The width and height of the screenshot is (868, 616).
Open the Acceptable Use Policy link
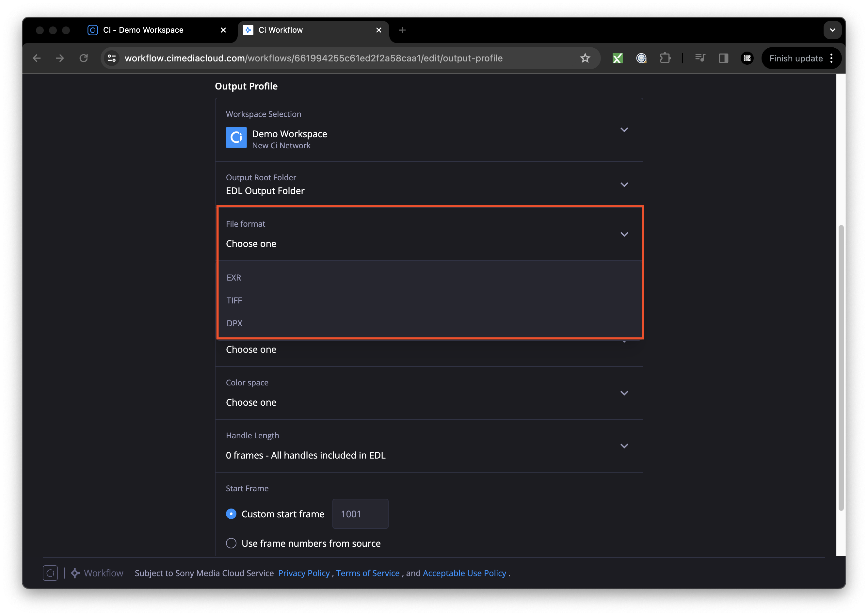[x=464, y=573]
